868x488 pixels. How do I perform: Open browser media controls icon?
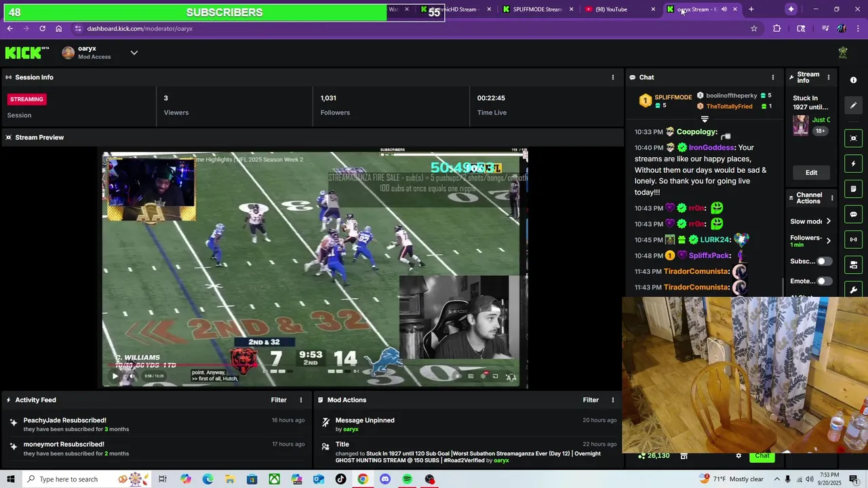(x=825, y=28)
